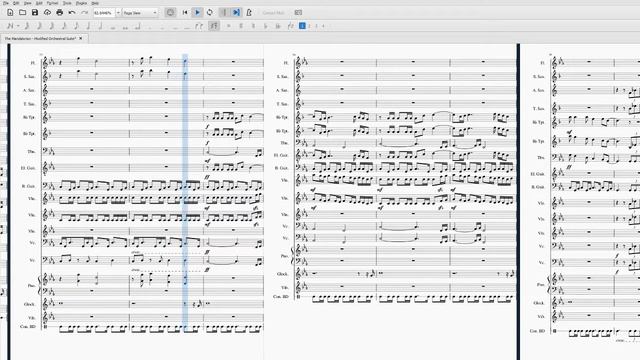Viewport: 640px width, 360px height.
Task: Redo the last undone action
Action: (x=84, y=13)
